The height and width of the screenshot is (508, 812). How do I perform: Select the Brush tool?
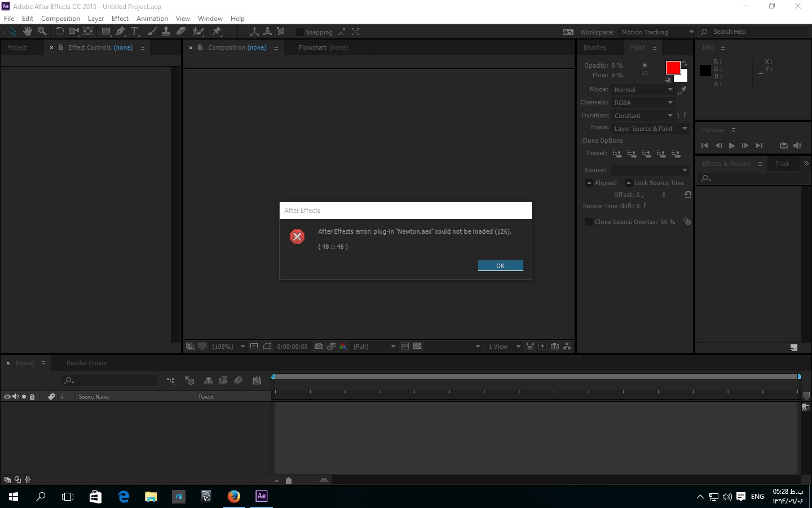[x=152, y=32]
